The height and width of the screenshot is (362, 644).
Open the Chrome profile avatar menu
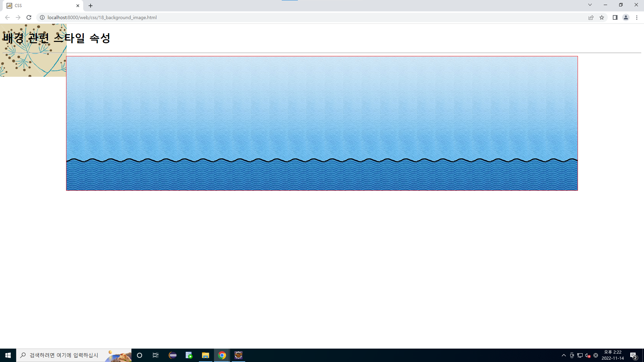626,17
